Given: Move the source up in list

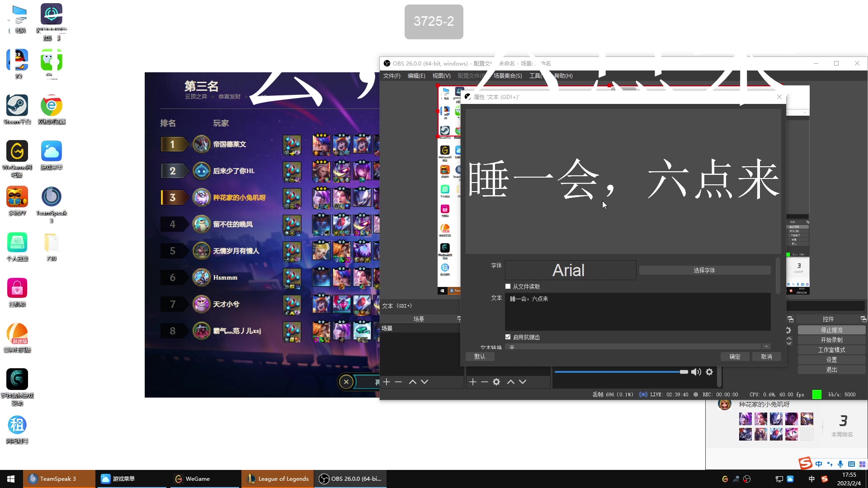Looking at the screenshot, I should click(x=511, y=382).
